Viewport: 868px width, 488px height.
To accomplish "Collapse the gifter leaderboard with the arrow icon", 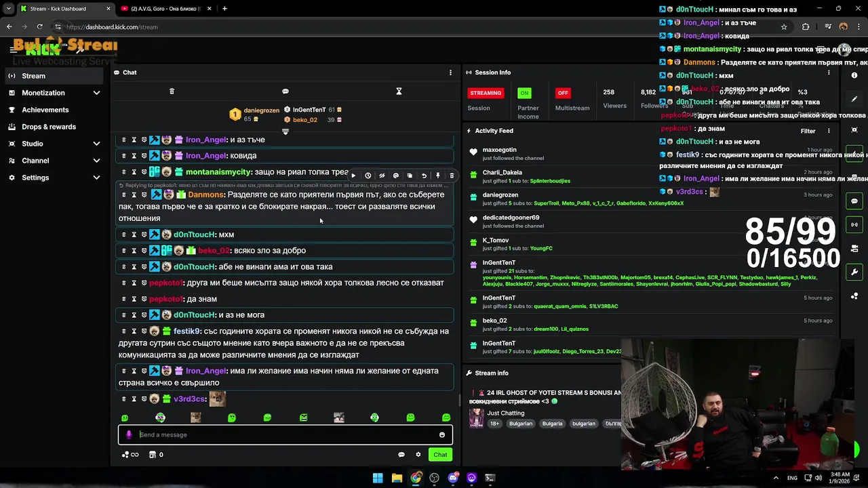I will pos(285,131).
